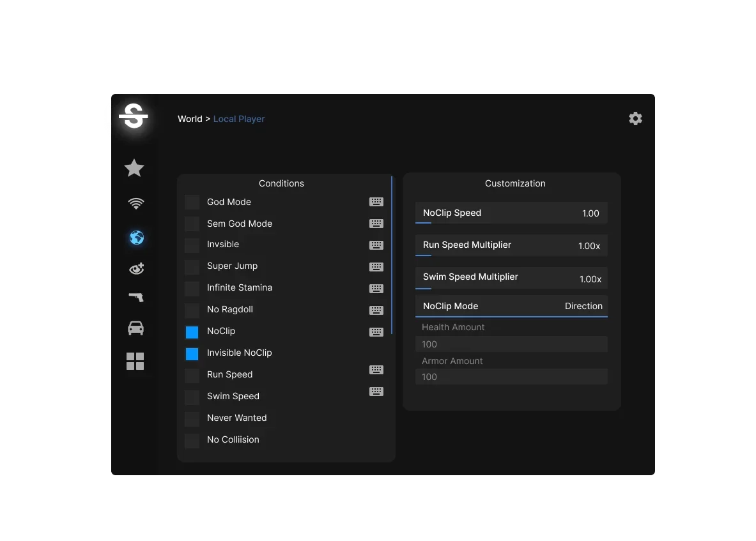This screenshot has height=541, width=756.
Task: Enable the God Mode checkbox
Action: pos(192,202)
